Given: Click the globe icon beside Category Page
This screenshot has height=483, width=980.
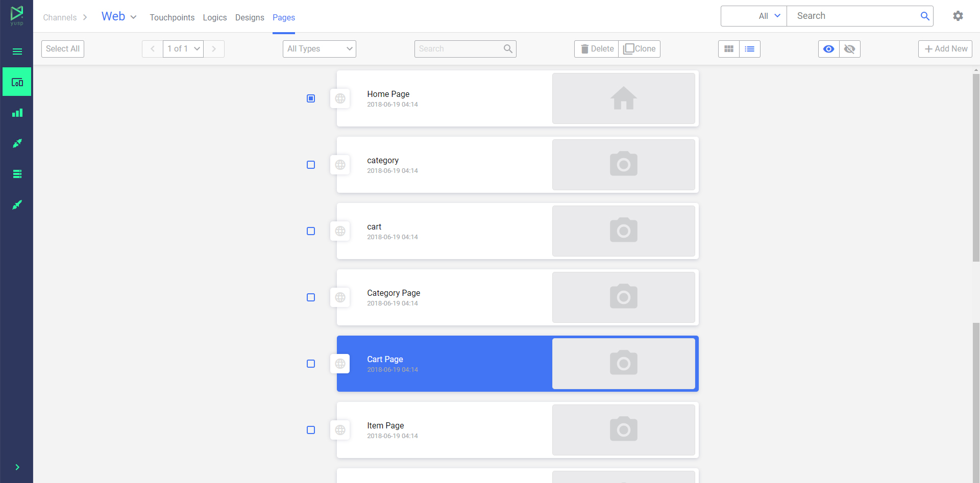Looking at the screenshot, I should [x=340, y=297].
